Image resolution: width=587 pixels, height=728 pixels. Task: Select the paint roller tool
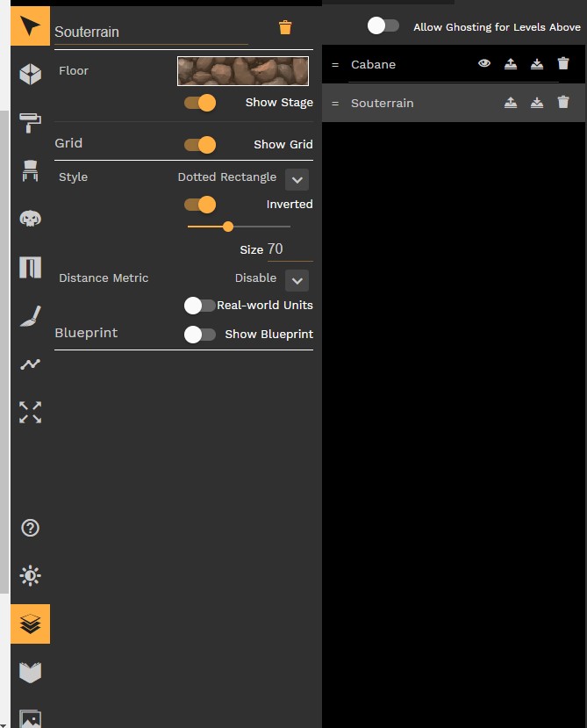(x=31, y=123)
